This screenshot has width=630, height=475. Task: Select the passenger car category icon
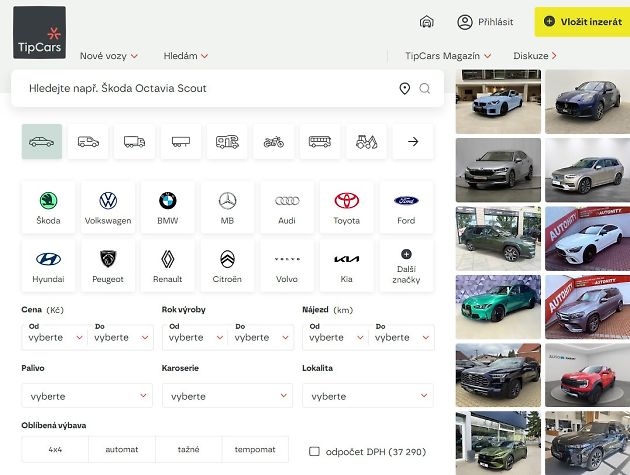(x=42, y=141)
